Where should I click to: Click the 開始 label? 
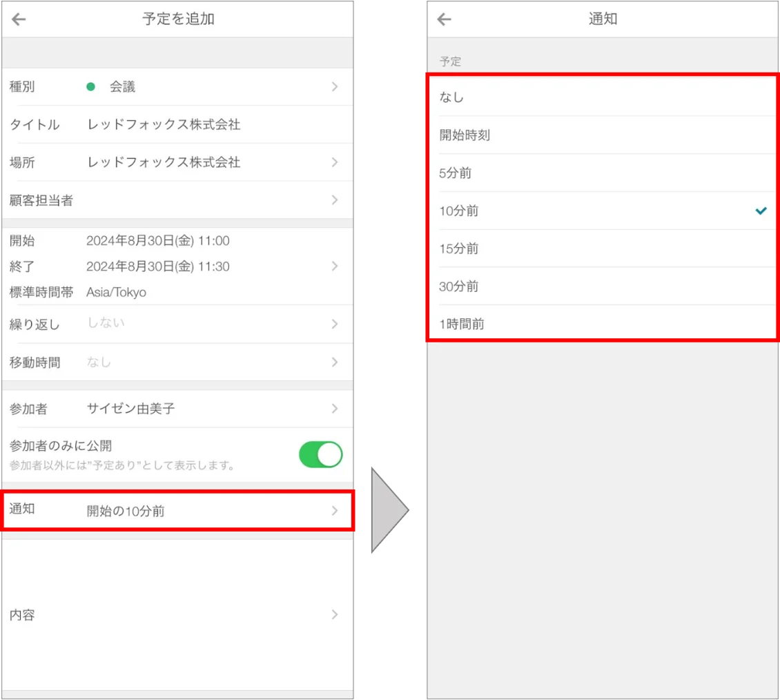point(22,241)
